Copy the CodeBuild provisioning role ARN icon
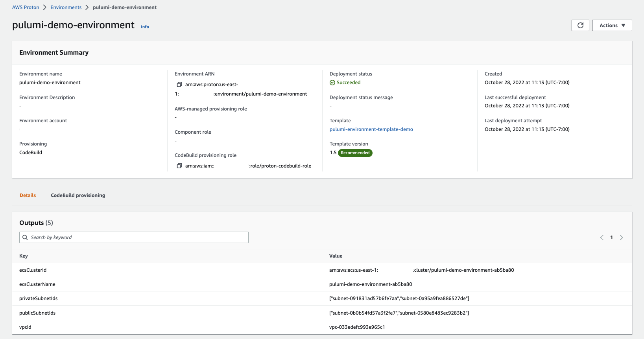Screen dimensions: 644x339 click(179, 166)
